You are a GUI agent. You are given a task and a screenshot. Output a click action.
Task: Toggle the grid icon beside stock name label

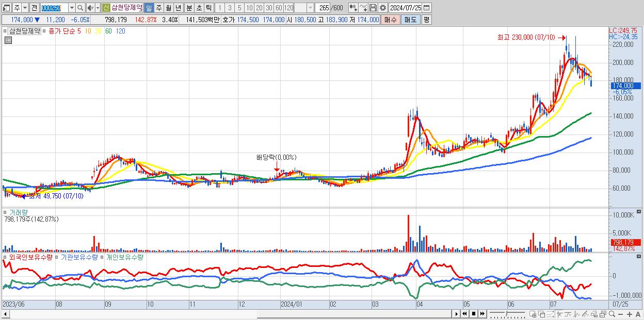8,41
